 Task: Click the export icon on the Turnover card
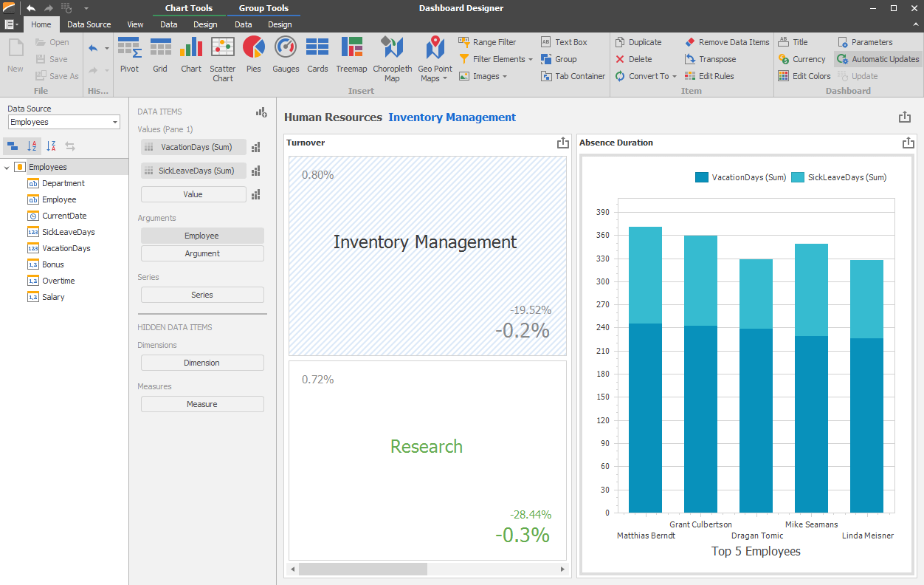[x=563, y=143]
